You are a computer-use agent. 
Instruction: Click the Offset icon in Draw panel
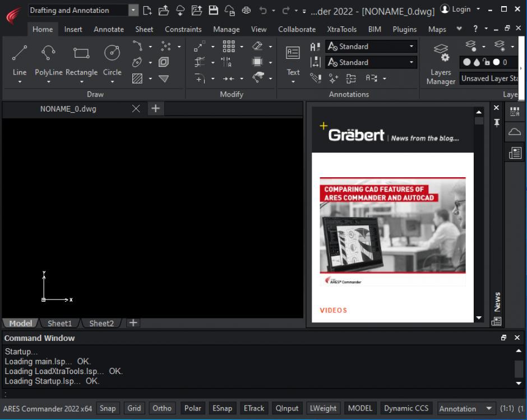[x=164, y=62]
